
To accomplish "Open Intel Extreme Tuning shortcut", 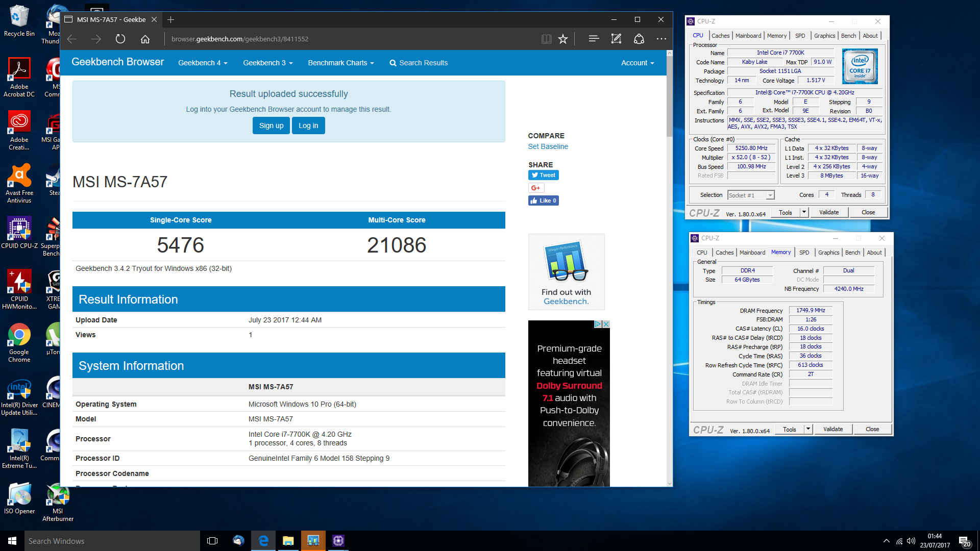I will point(19,449).
